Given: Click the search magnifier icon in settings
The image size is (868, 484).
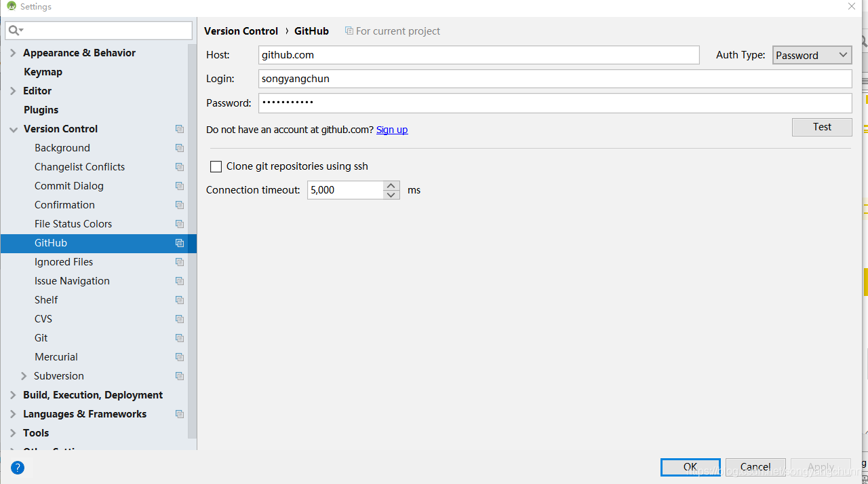Looking at the screenshot, I should [15, 31].
